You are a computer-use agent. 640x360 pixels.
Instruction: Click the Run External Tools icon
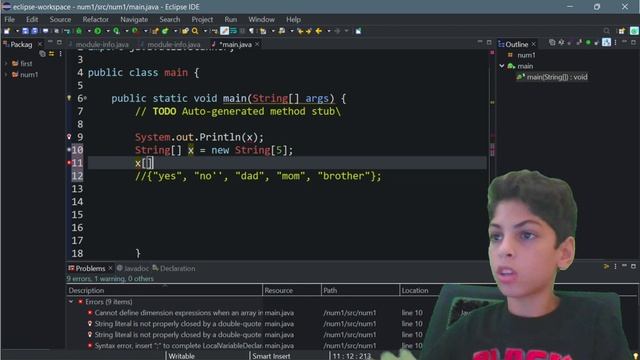click(135, 31)
